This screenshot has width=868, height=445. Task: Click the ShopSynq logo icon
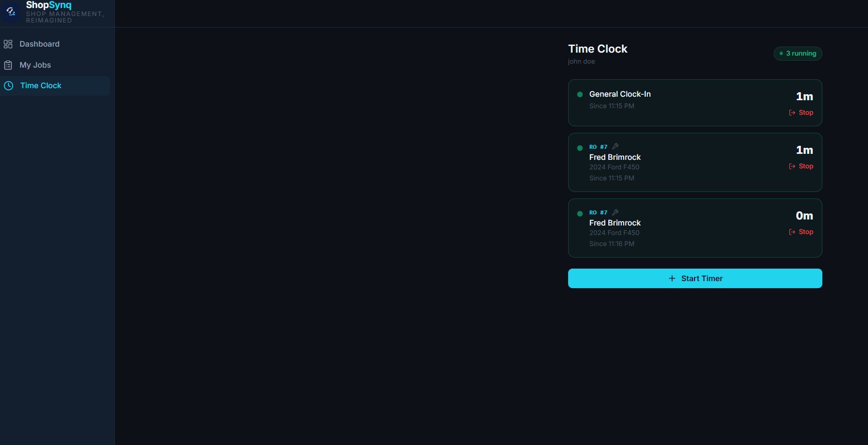tap(11, 11)
